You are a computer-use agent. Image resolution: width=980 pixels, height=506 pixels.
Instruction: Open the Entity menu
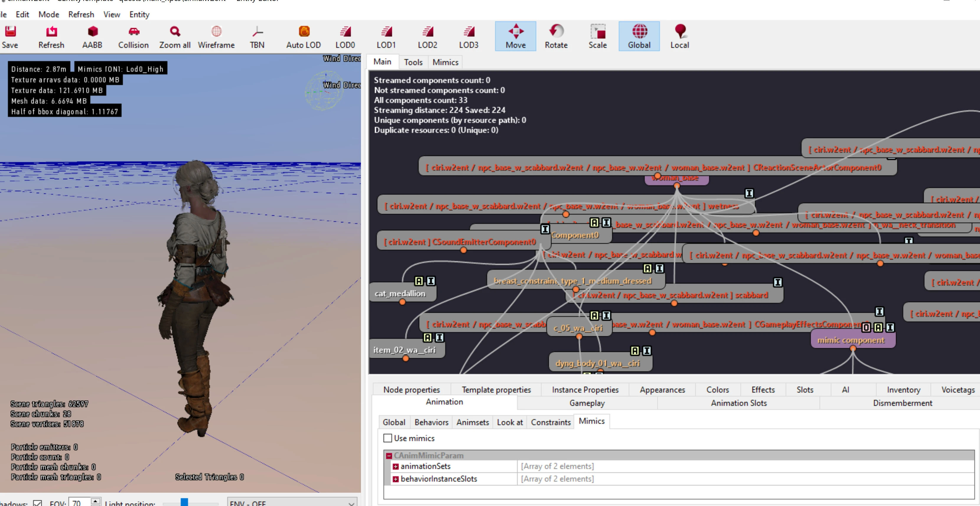pyautogui.click(x=139, y=14)
